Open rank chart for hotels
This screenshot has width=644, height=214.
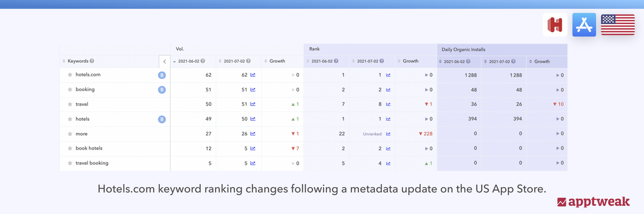point(388,119)
